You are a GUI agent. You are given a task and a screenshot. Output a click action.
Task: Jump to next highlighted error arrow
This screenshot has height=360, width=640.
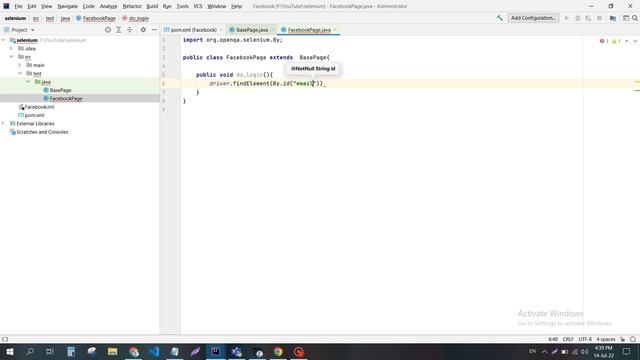tap(635, 41)
